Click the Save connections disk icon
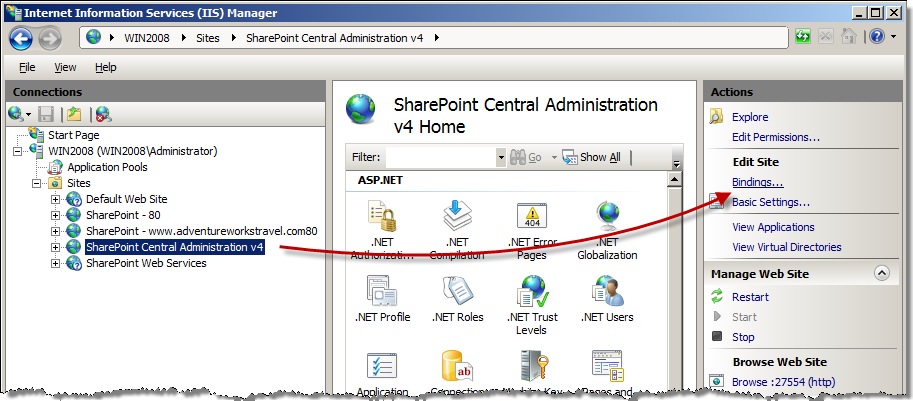Viewport: 913px width, 401px height. [47, 114]
